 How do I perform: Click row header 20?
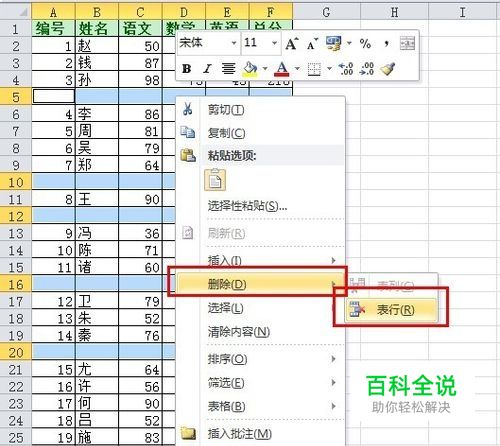click(x=16, y=353)
